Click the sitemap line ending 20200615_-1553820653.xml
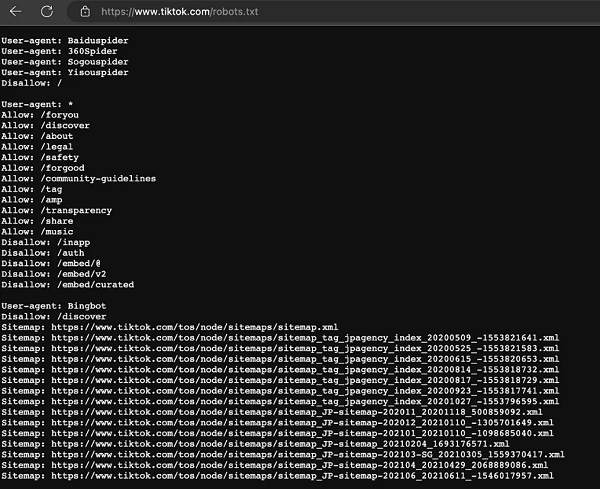This screenshot has height=489, width=600. coord(280,359)
